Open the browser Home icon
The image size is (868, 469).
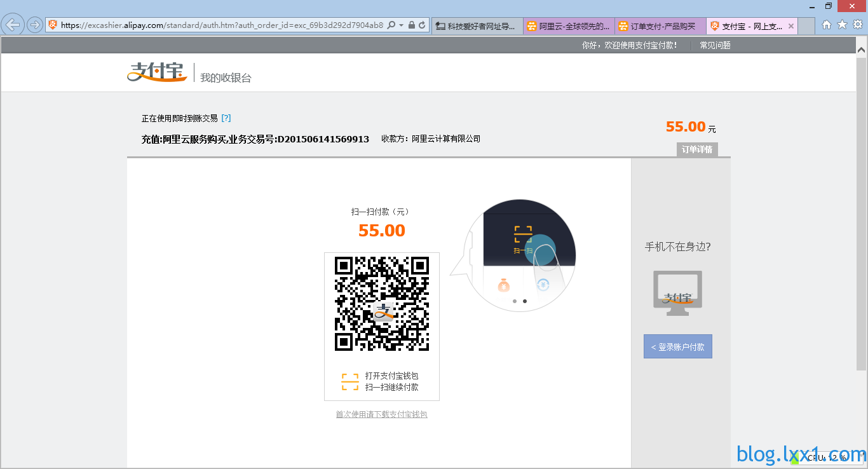point(827,25)
